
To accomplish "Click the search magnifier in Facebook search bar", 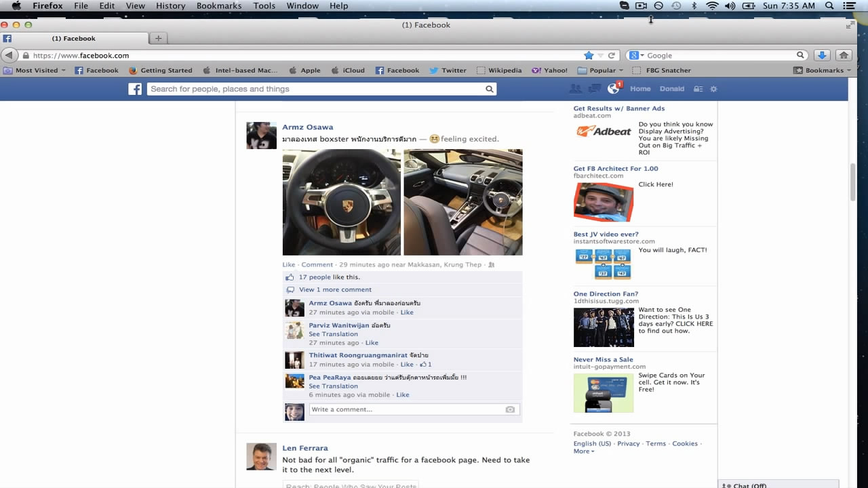I will (489, 89).
